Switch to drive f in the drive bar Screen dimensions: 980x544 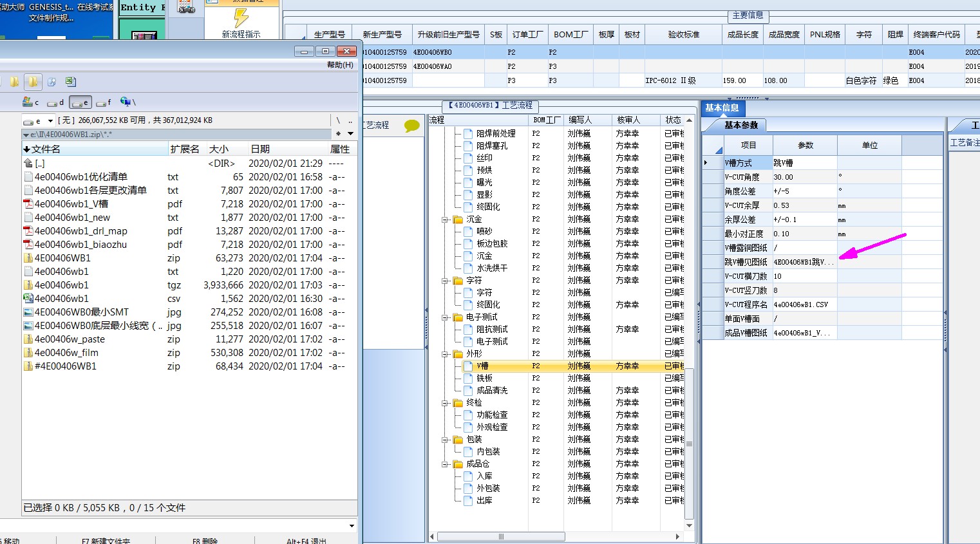point(104,102)
